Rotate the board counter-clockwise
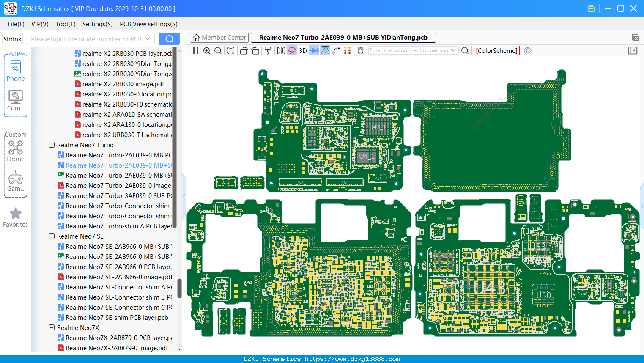 [244, 50]
